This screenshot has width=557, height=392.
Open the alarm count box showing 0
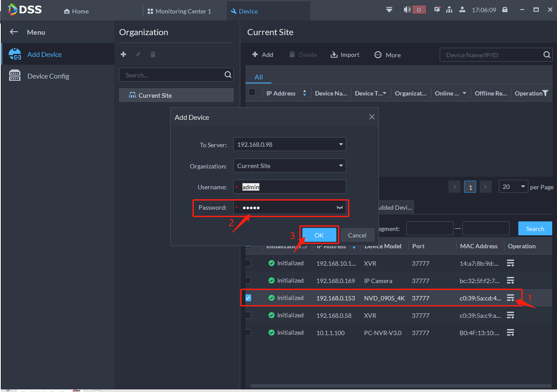419,10
